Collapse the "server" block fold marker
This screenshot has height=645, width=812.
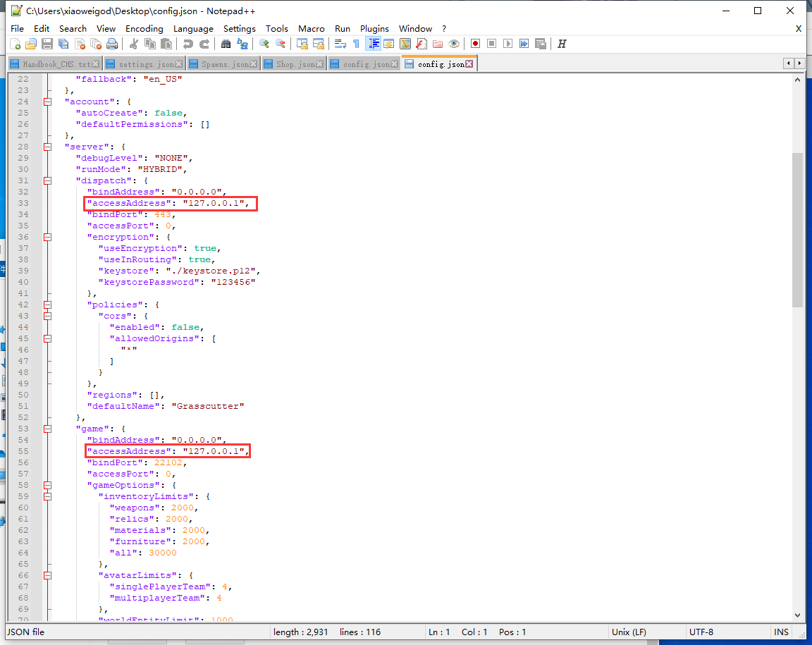47,147
